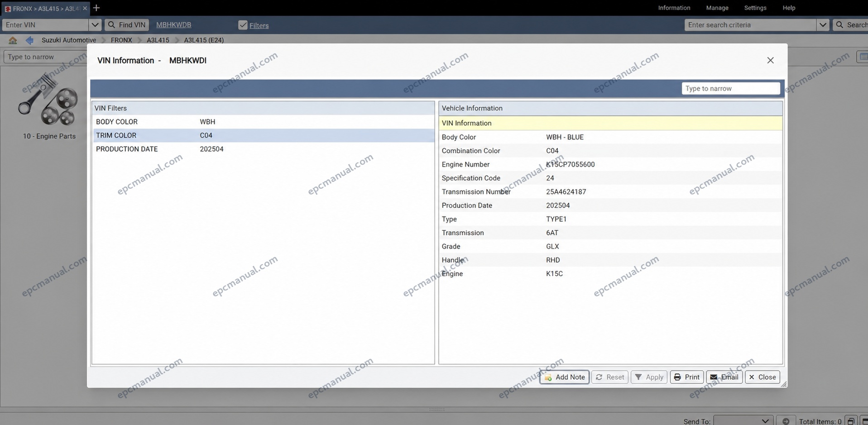Open the Help menu
This screenshot has height=425, width=868.
coord(789,8)
